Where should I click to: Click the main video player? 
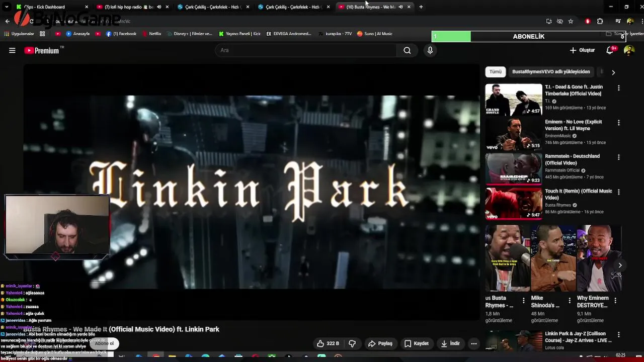click(x=252, y=192)
